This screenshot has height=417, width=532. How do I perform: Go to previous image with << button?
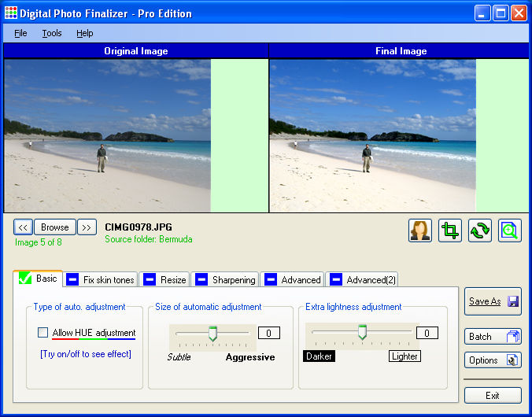[23, 227]
